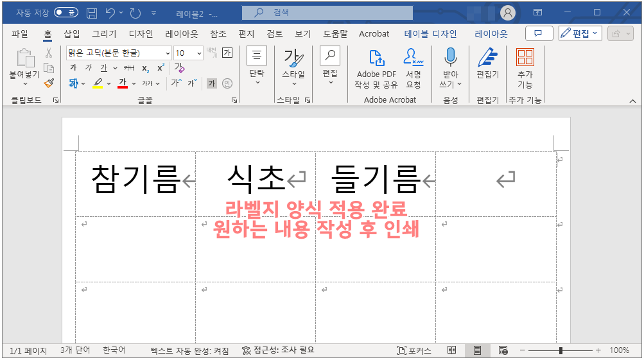Click the search box in title bar

tap(327, 13)
